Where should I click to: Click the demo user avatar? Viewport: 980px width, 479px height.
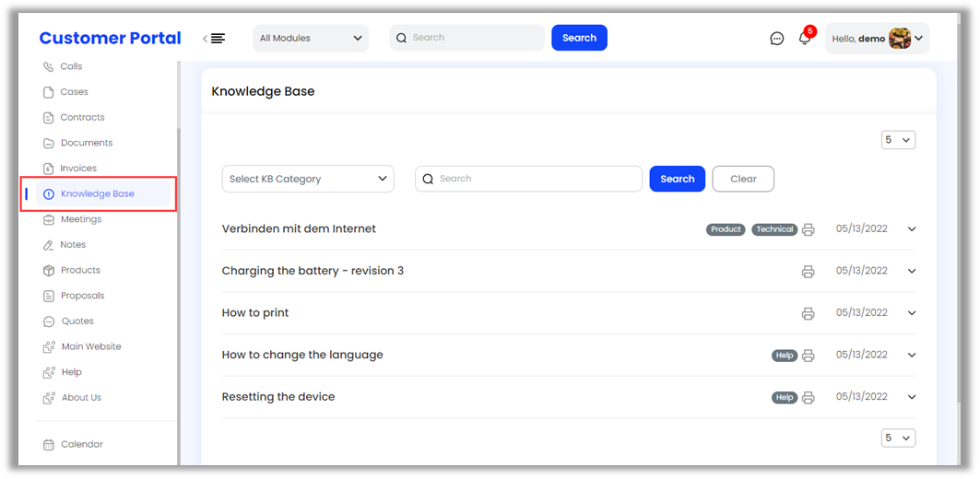[899, 39]
